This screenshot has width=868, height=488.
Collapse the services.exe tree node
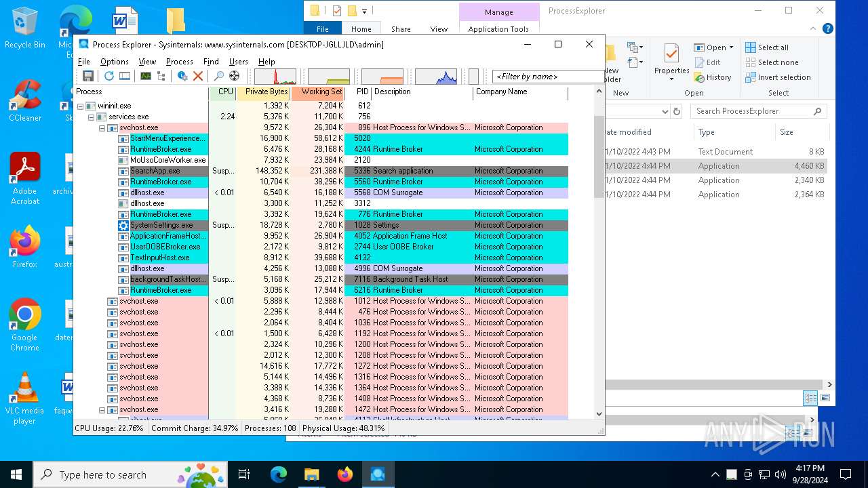[x=91, y=117]
